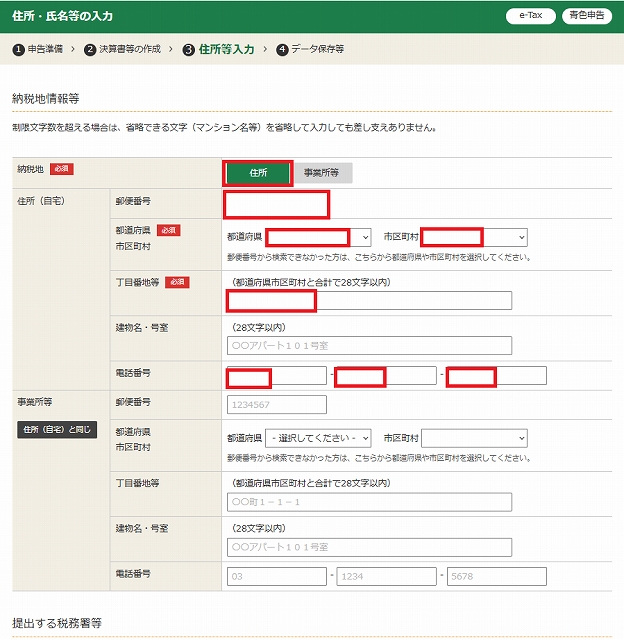Focus the home 郵便番号 input field
The image size is (624, 640).
click(x=277, y=204)
